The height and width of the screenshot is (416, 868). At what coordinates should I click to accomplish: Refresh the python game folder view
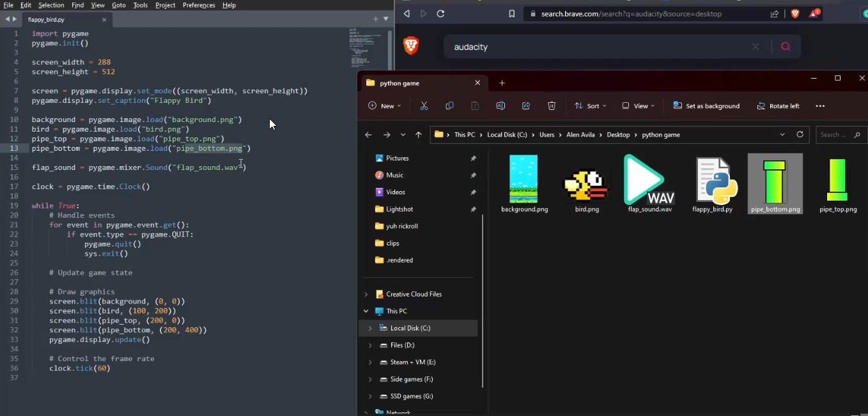click(800, 135)
